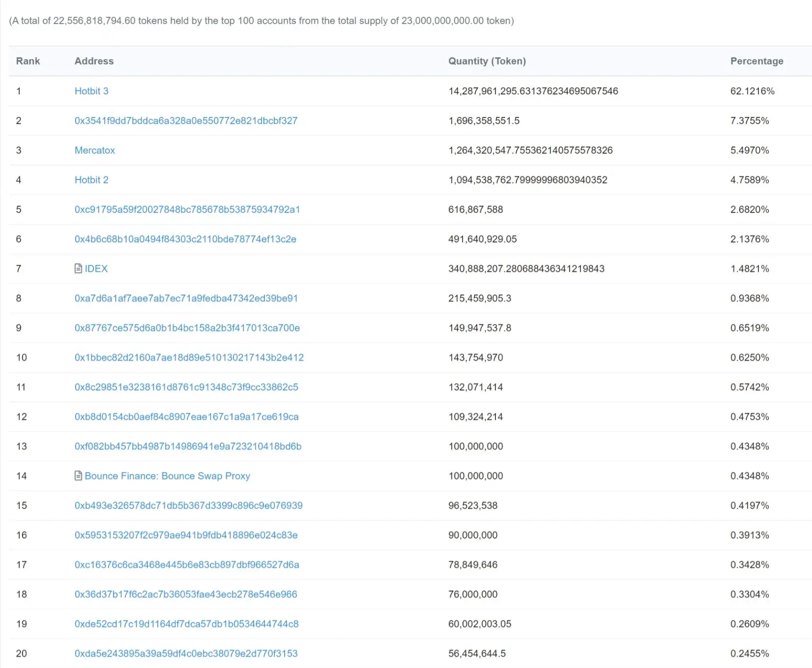Open Bounce Finance: Bounce Swap Proxy link
This screenshot has width=812, height=668.
click(x=168, y=476)
